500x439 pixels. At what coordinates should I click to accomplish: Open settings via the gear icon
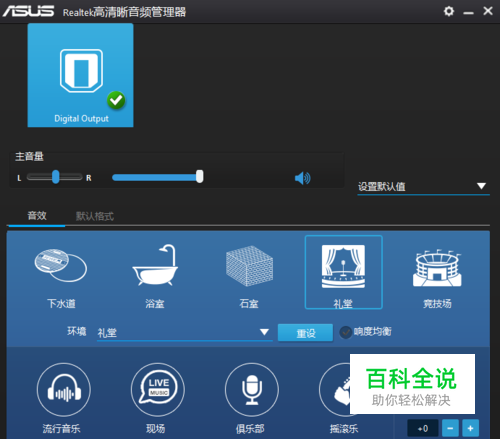click(449, 11)
